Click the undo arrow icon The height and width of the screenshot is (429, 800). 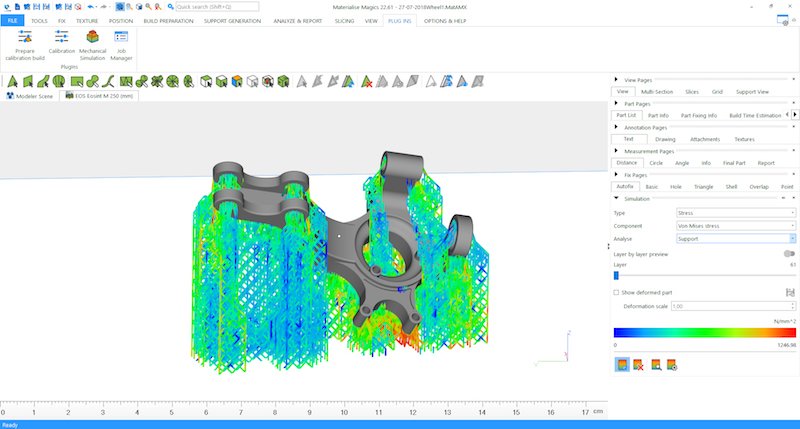[x=90, y=7]
